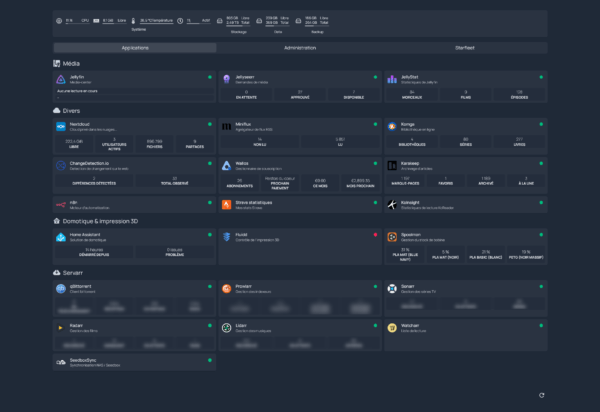Collapse the Média group header
The width and height of the screenshot is (600, 412).
click(x=72, y=63)
